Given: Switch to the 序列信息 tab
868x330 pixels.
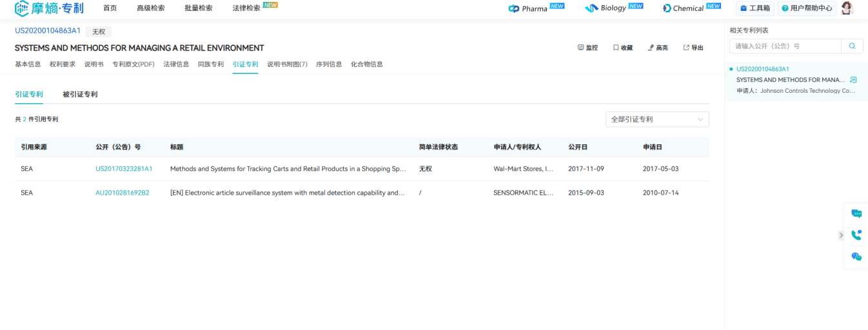Looking at the screenshot, I should (x=329, y=64).
